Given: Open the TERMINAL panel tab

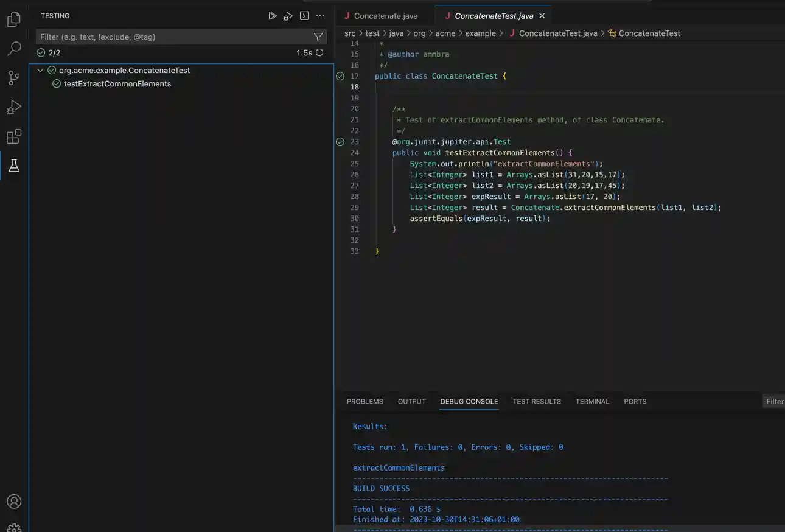Looking at the screenshot, I should (592, 401).
